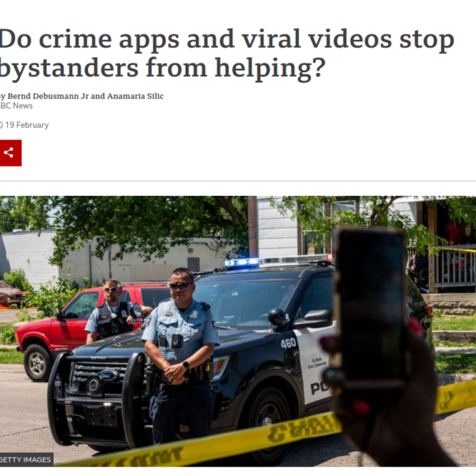Image resolution: width=476 pixels, height=476 pixels.
Task: Open the lead article photo
Action: [x=238, y=331]
